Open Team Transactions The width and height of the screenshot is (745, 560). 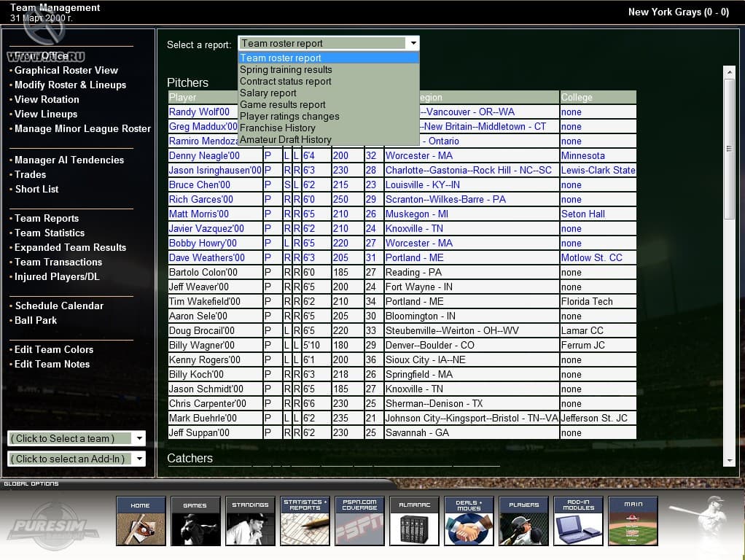point(58,262)
